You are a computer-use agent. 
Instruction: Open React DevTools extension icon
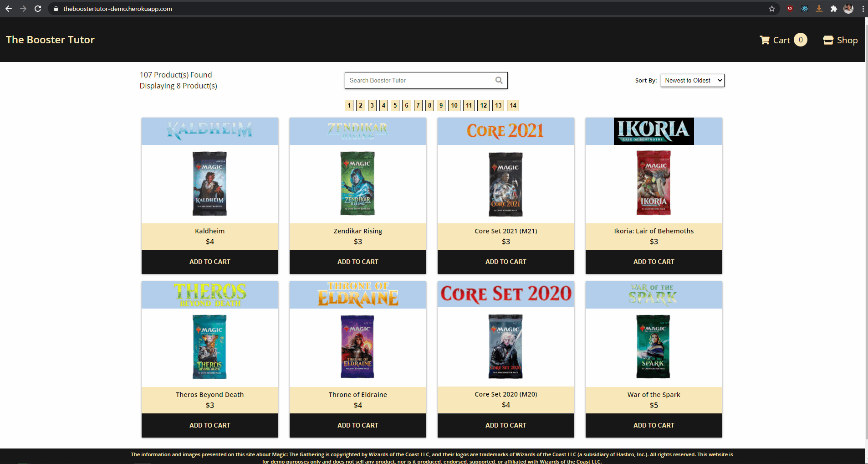click(x=805, y=9)
